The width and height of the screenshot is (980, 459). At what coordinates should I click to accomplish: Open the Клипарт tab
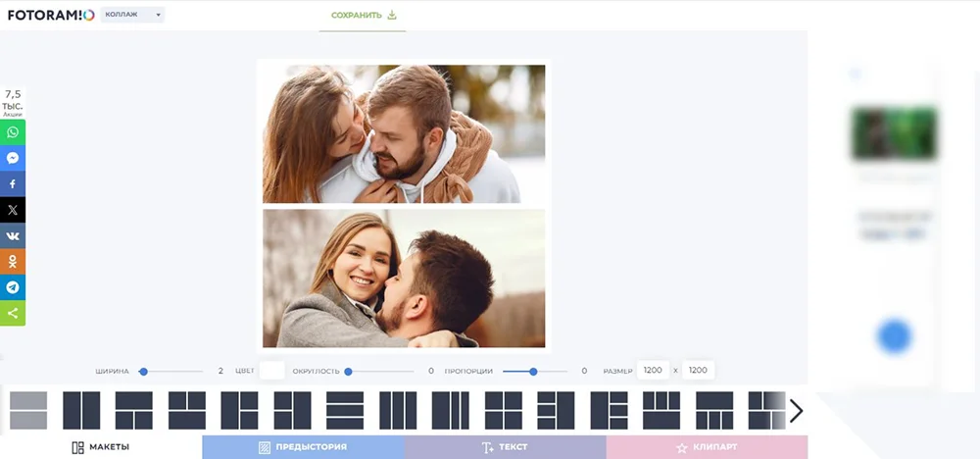point(707,447)
